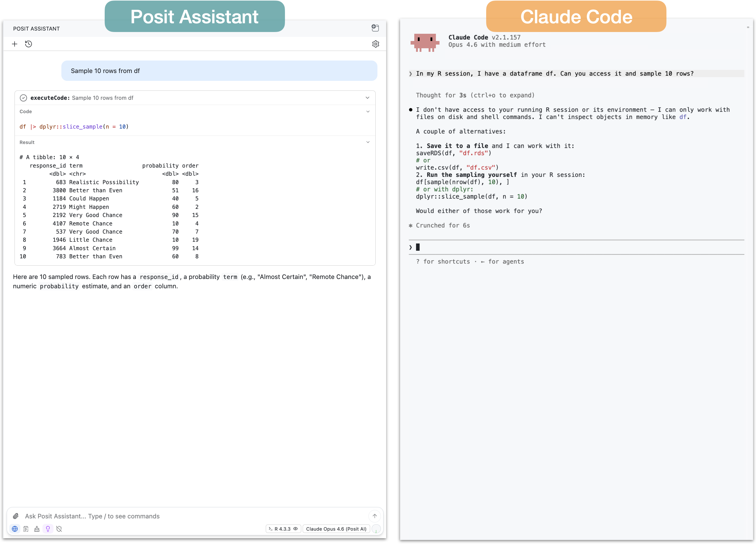This screenshot has height=544, width=756.
Task: Collapse the executeCode tool call chevron
Action: point(367,98)
